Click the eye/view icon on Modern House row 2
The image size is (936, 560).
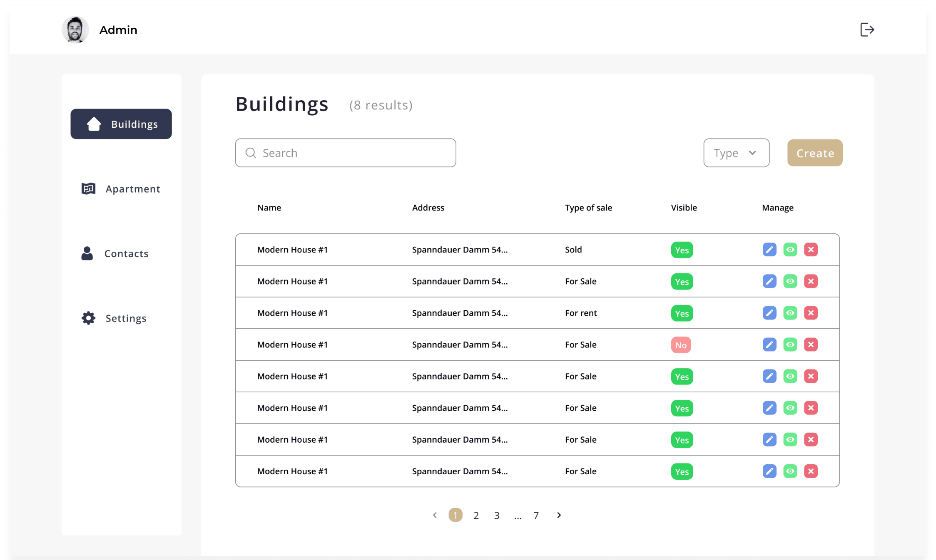click(x=790, y=281)
